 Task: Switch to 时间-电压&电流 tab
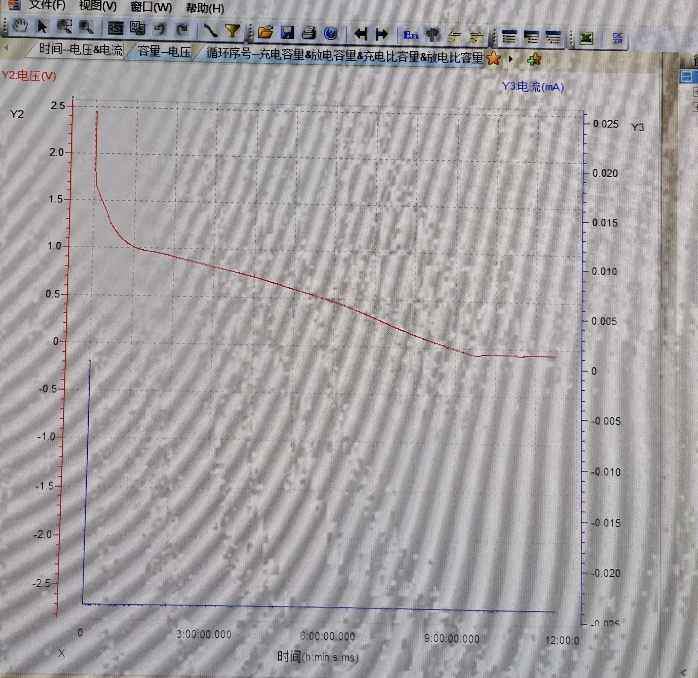click(81, 49)
